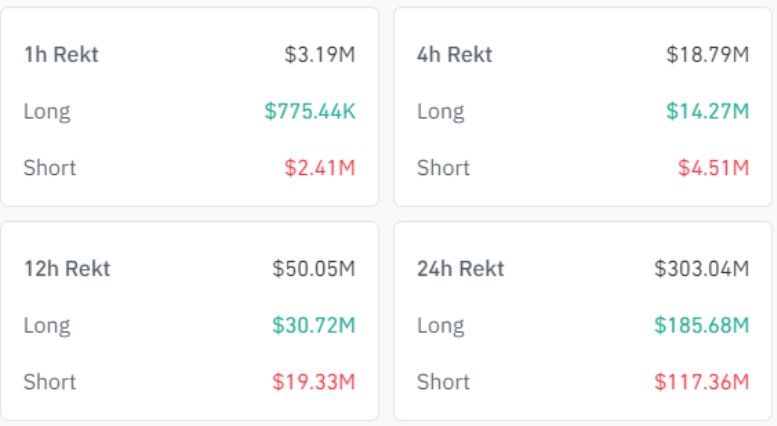Open the 24h Rekt card heading
Viewport: 777px width, 426px height.
[x=460, y=268]
